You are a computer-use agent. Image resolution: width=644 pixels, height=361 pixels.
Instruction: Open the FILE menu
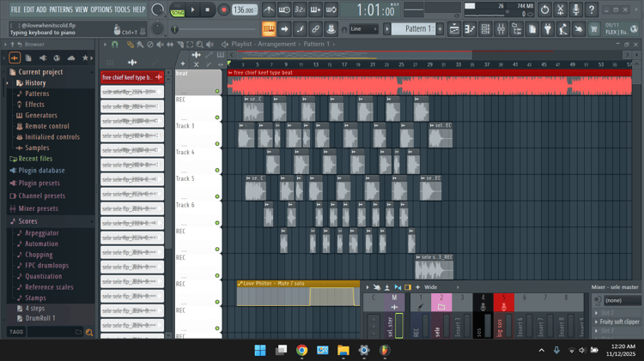[x=15, y=9]
